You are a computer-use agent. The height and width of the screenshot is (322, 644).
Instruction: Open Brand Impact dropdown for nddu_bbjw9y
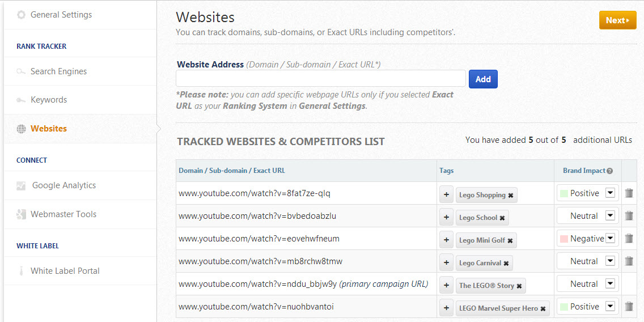click(x=610, y=284)
